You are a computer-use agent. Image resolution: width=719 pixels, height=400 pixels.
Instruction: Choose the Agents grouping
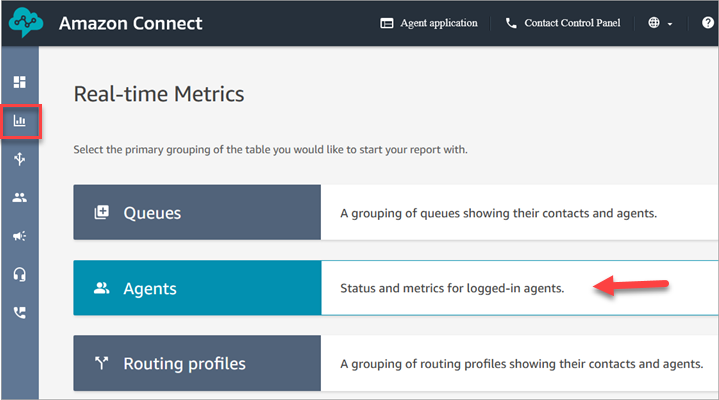(197, 288)
